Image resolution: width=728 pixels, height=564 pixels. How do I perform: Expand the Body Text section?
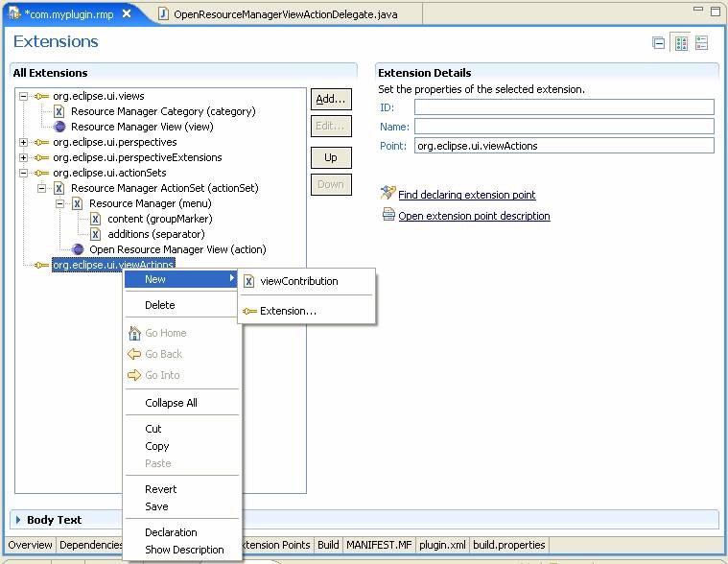[x=18, y=520]
